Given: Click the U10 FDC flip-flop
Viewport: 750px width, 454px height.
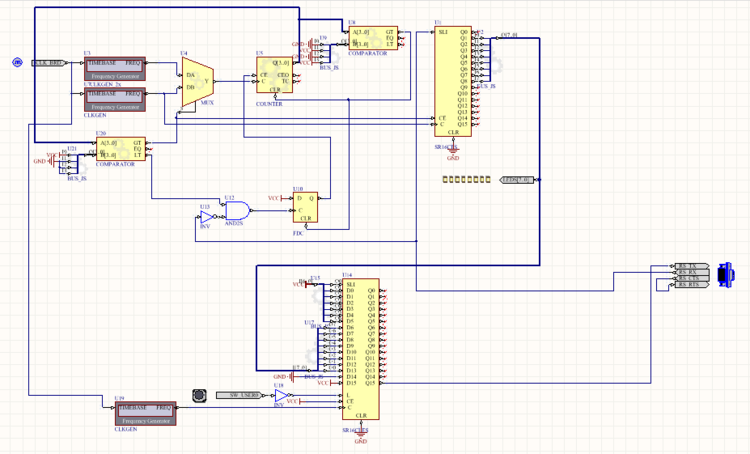Looking at the screenshot, I should click(305, 207).
